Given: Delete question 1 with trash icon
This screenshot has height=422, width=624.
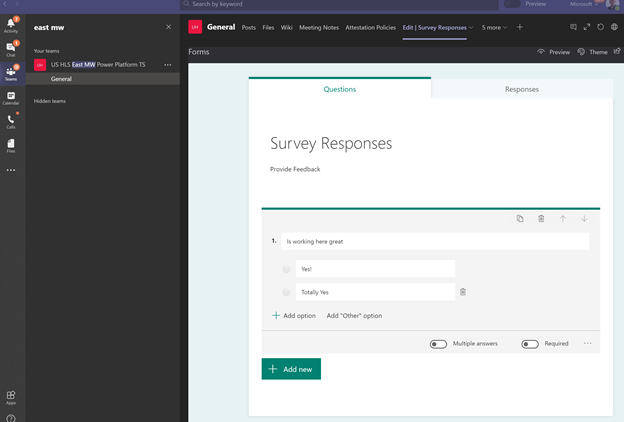Looking at the screenshot, I should [x=541, y=219].
